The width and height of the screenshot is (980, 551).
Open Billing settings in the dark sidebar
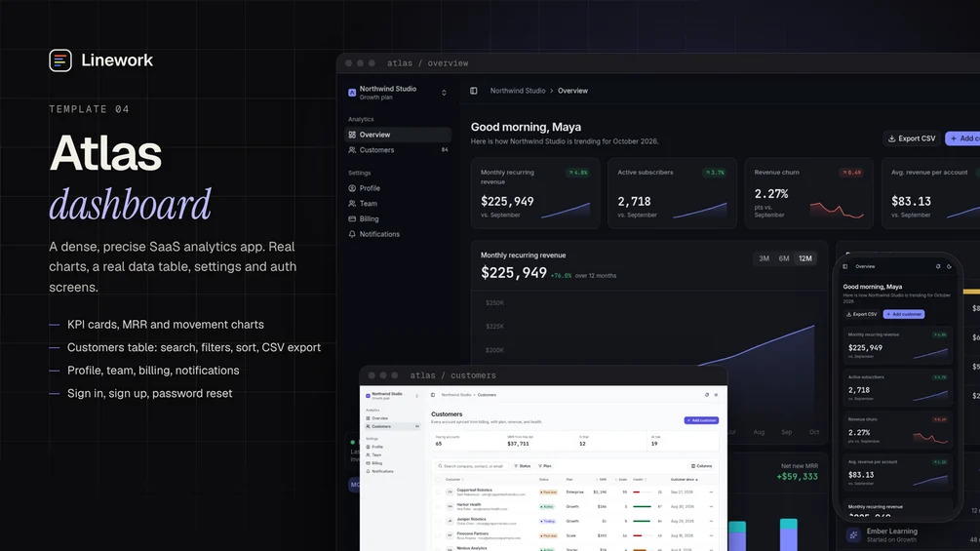pos(398,218)
